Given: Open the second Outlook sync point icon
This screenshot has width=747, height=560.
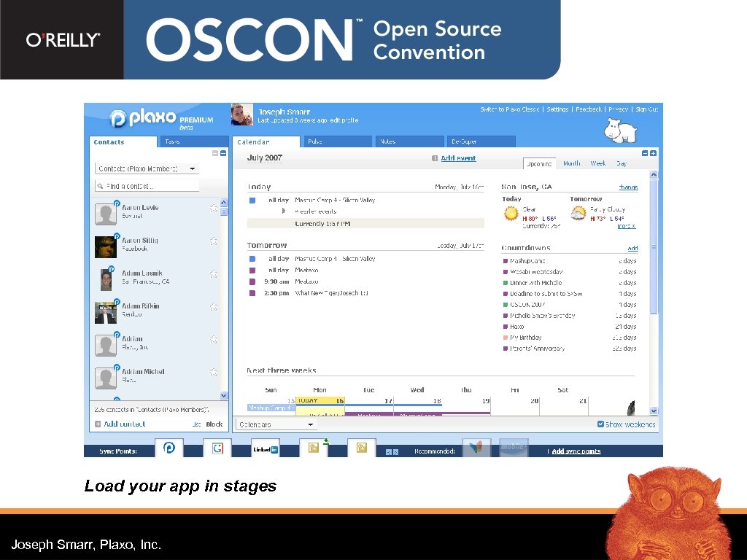Looking at the screenshot, I should click(x=362, y=448).
